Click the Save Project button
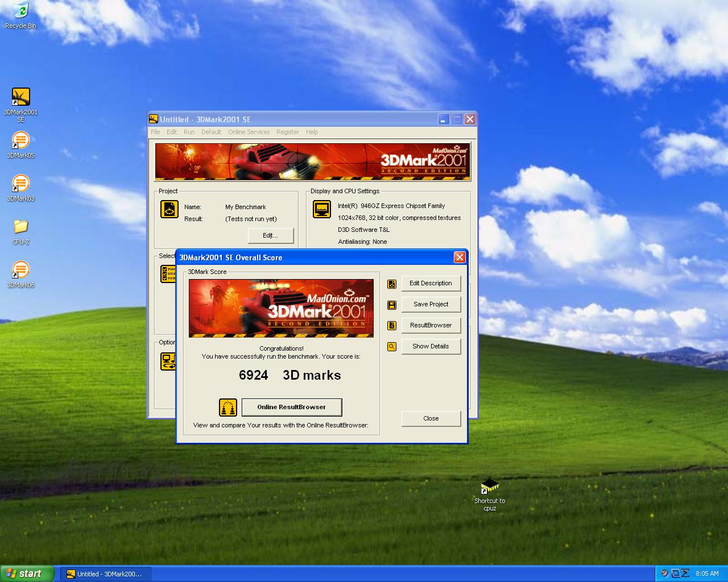The width and height of the screenshot is (728, 582). coord(431,305)
